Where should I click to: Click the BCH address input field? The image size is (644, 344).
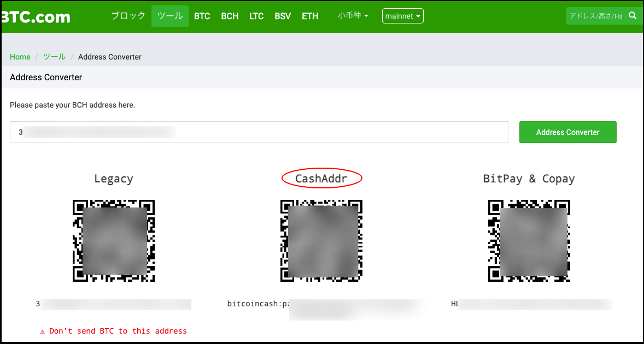(x=259, y=132)
